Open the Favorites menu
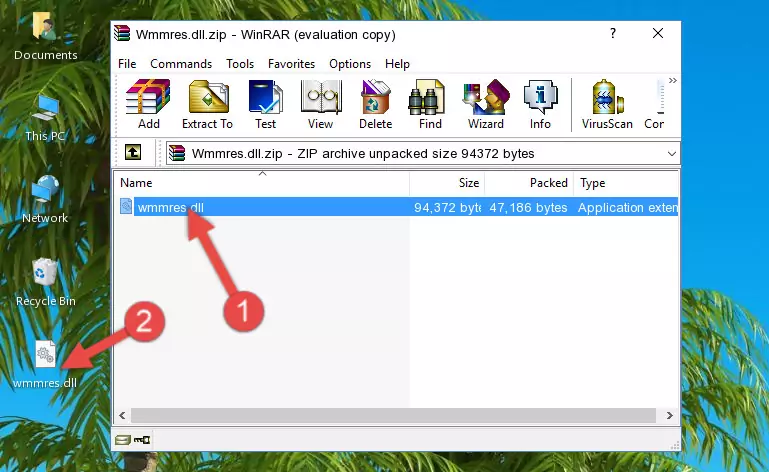Image resolution: width=769 pixels, height=472 pixels. click(291, 64)
